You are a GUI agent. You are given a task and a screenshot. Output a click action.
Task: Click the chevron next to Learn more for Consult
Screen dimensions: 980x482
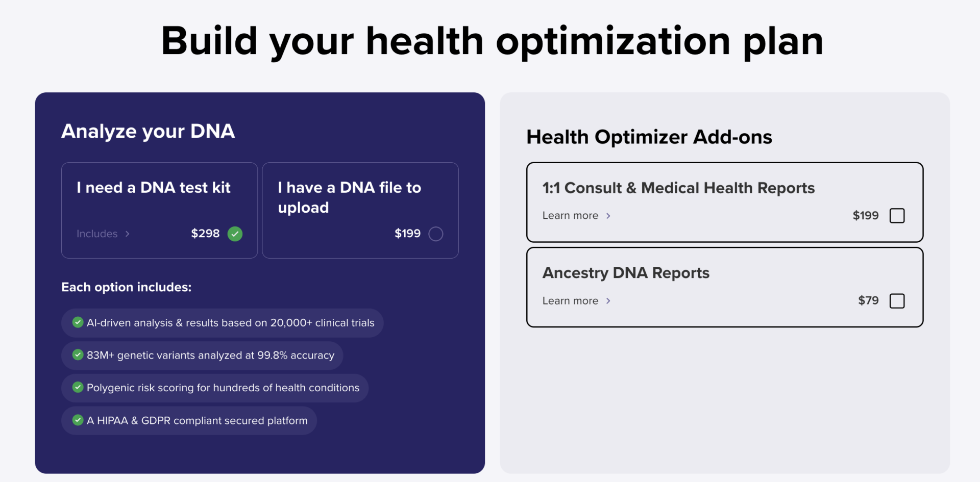click(609, 216)
